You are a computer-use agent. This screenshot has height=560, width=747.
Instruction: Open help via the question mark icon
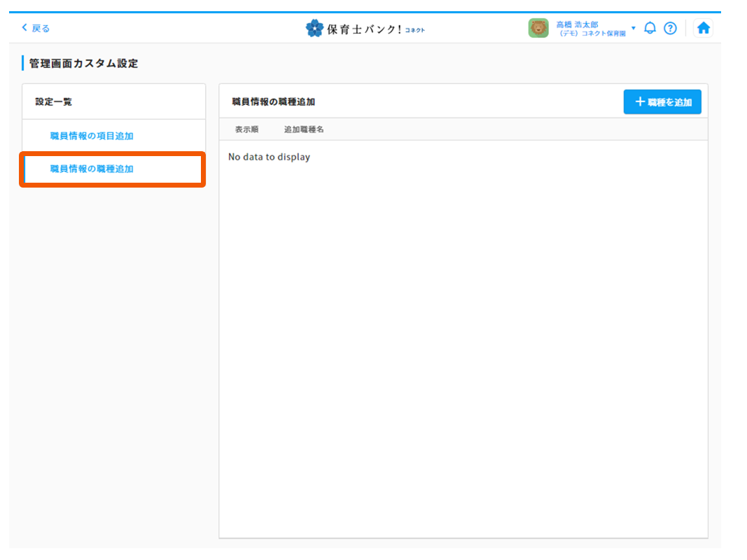[670, 28]
